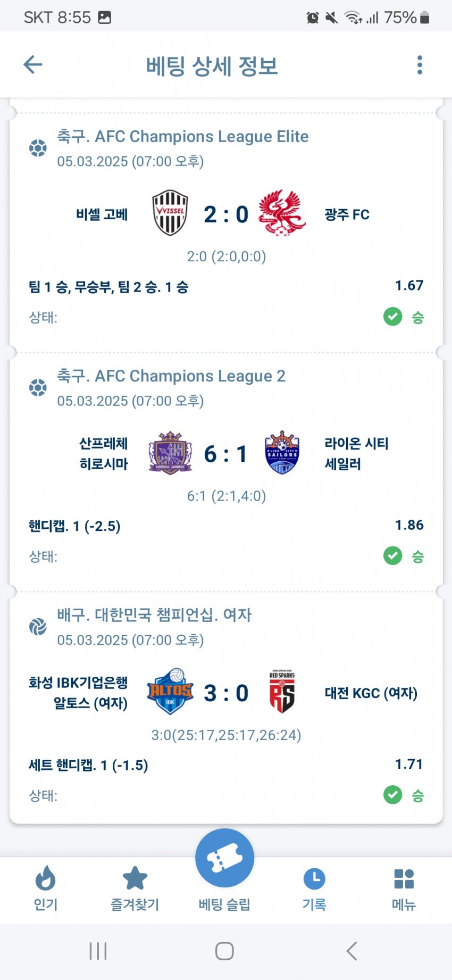Screen dimensions: 452x980
Task: Tap the Red Sparks team logo
Action: click(x=282, y=692)
